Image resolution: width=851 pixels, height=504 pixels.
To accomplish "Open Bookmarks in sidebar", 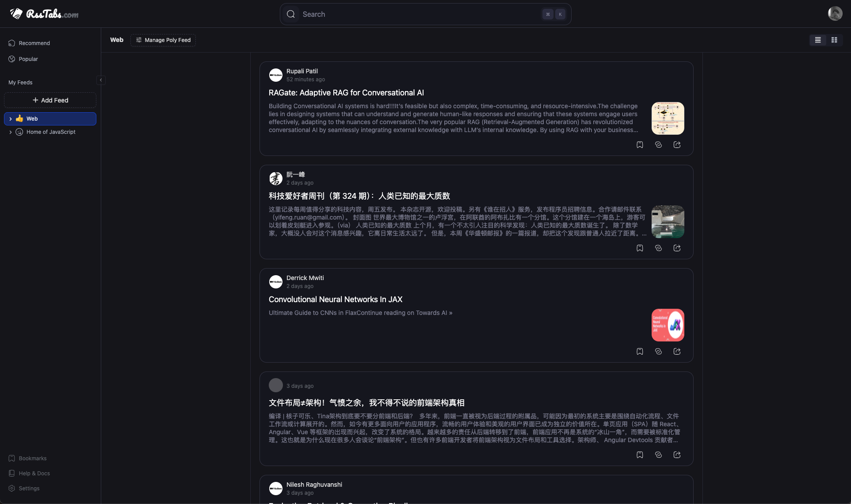I will coord(32,459).
